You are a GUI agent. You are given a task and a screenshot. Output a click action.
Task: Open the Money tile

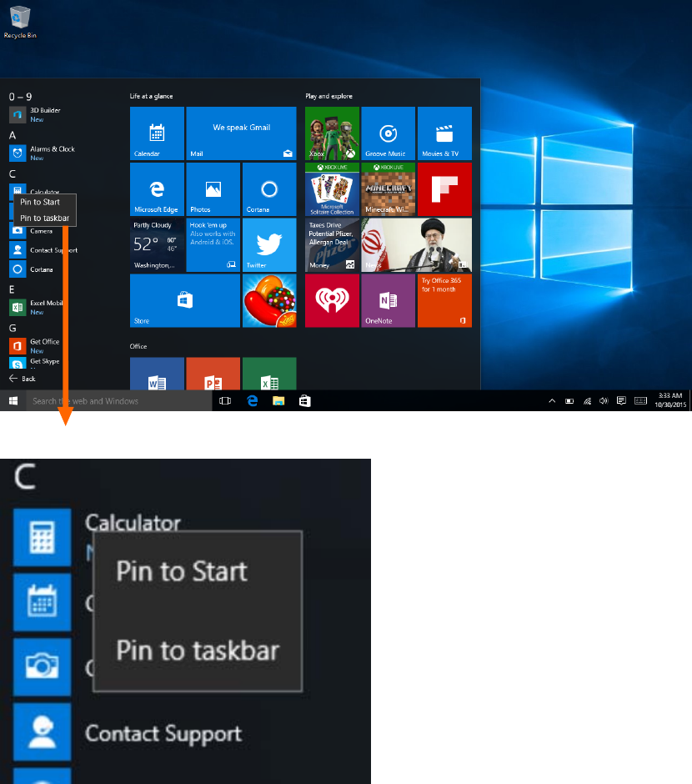pos(333,245)
